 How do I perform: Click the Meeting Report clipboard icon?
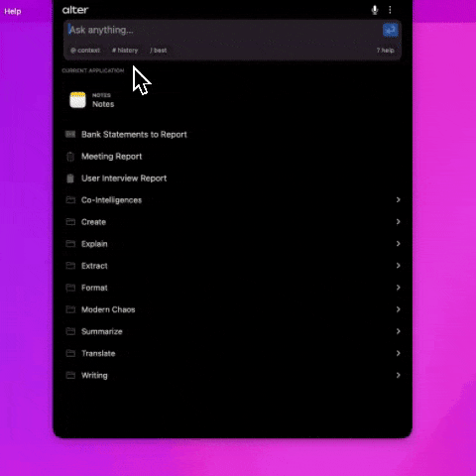pyautogui.click(x=70, y=157)
